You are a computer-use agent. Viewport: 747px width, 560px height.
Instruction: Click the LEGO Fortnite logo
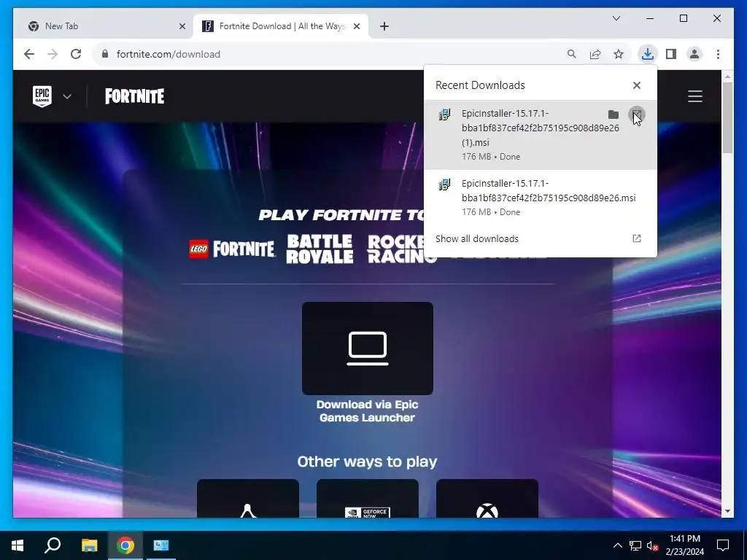(232, 249)
